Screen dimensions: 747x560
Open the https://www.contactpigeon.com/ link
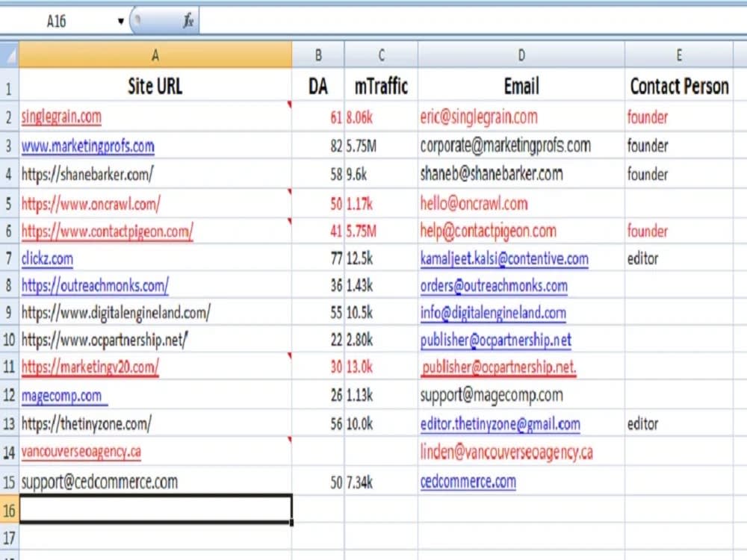click(x=107, y=231)
